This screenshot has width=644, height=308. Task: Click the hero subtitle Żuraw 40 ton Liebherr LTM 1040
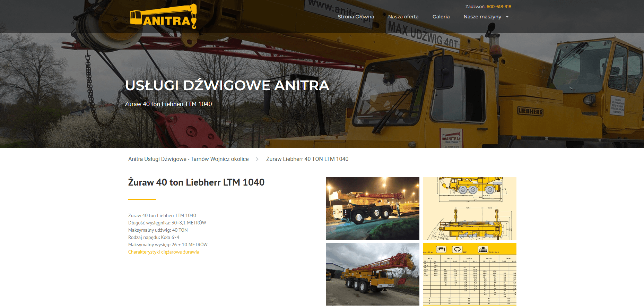click(168, 104)
